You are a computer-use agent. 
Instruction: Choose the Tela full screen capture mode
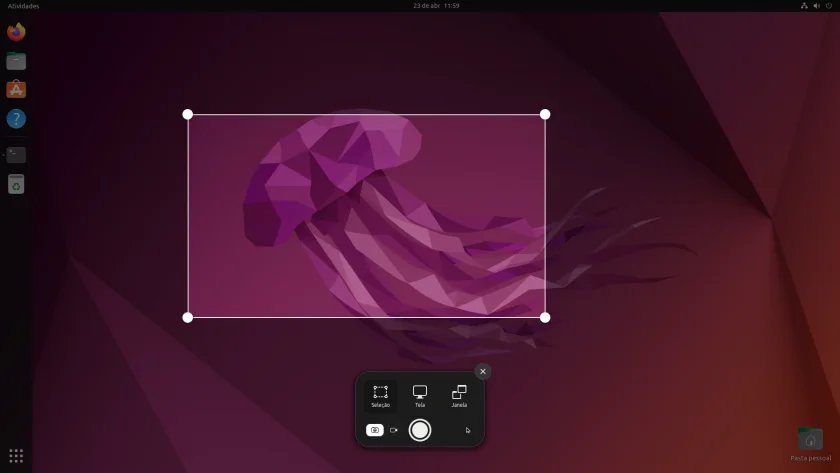pos(420,396)
